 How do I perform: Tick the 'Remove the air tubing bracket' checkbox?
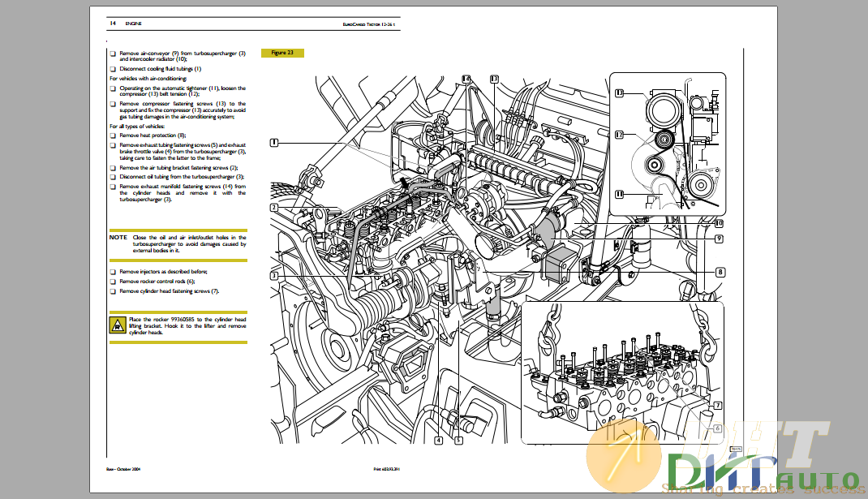click(x=113, y=168)
